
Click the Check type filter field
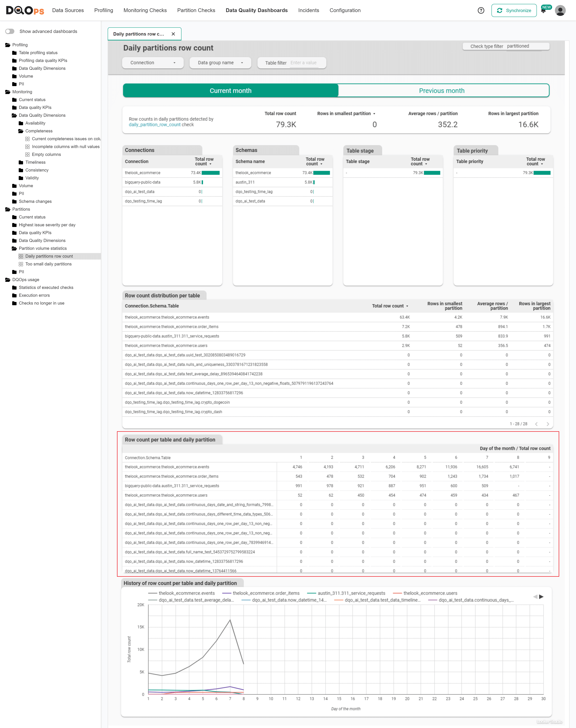click(506, 46)
